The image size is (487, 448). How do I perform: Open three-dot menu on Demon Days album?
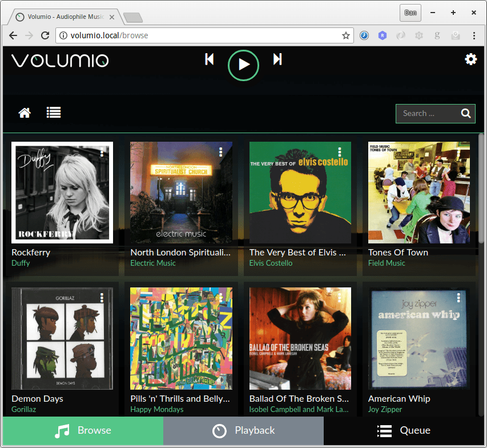point(102,298)
